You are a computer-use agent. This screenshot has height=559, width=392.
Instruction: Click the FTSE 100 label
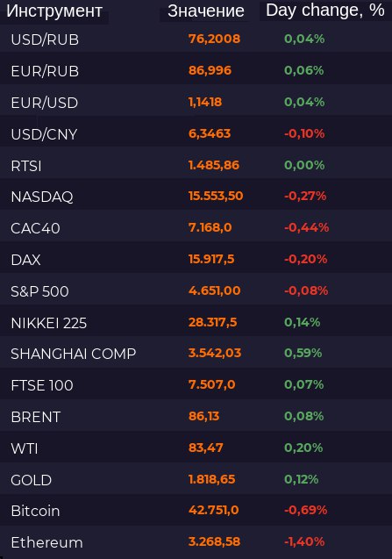pyautogui.click(x=42, y=385)
